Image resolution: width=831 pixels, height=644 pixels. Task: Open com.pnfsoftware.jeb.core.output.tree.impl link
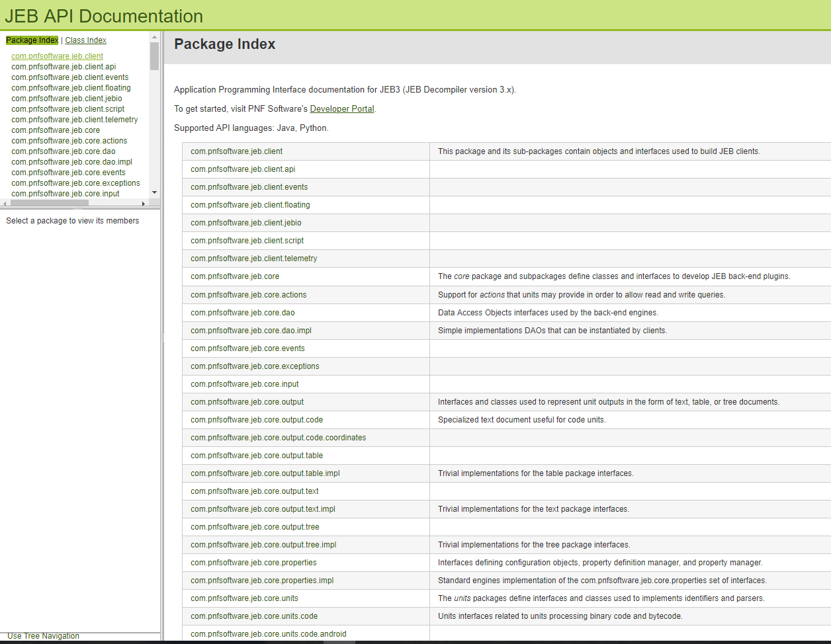pyautogui.click(x=263, y=545)
